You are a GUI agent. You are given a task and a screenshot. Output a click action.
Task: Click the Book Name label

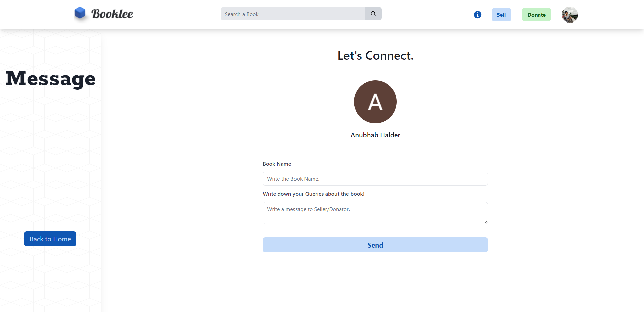(x=277, y=164)
